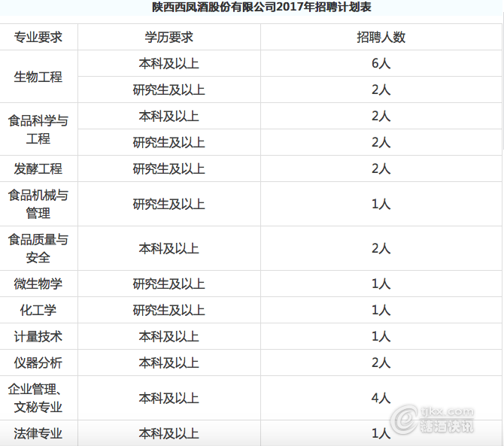Image resolution: width=504 pixels, height=446 pixels.
Task: Select 研究生及以上 in the 食品科学与工程 group
Action: 169,143
